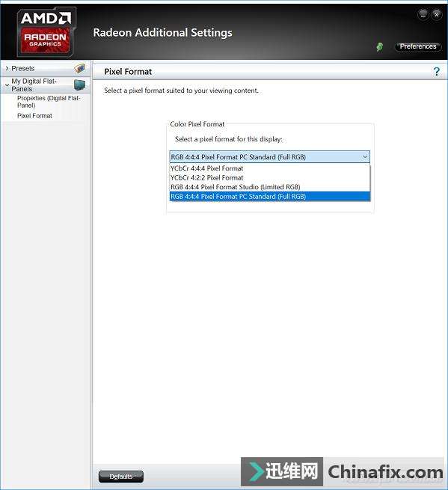Click the Pixel Format page heading
The width and height of the screenshot is (448, 490).
[x=128, y=72]
